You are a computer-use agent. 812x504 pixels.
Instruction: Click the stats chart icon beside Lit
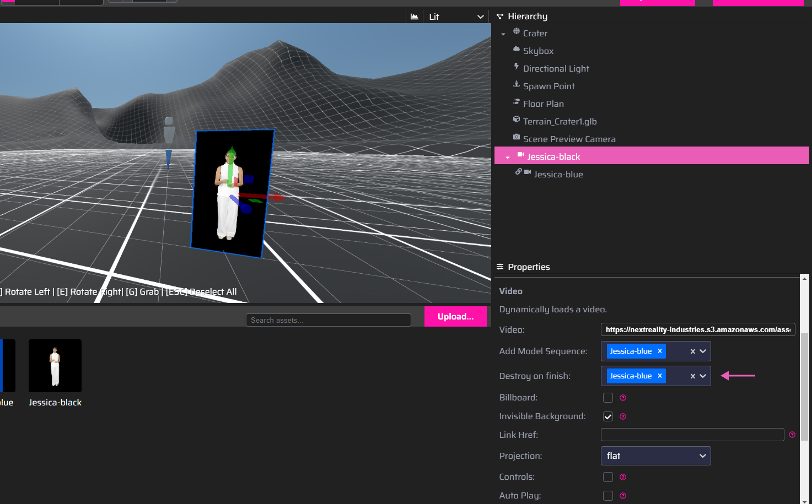(x=415, y=17)
